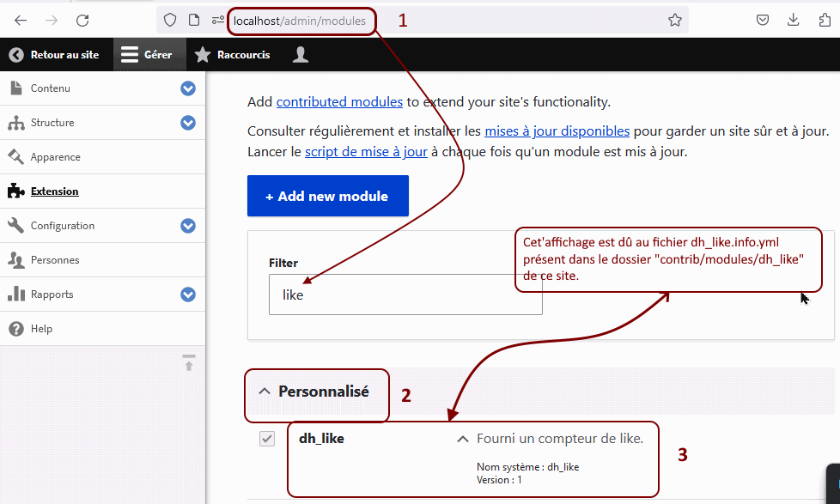This screenshot has width=840, height=504.
Task: Click the Help question mark icon
Action: click(x=15, y=328)
